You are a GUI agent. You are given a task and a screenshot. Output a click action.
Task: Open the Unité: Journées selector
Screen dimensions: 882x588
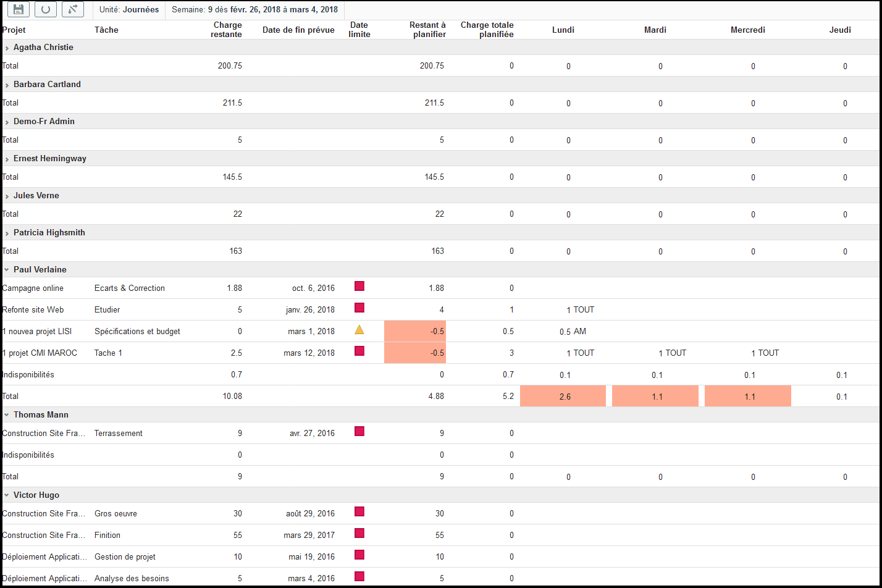(x=129, y=10)
